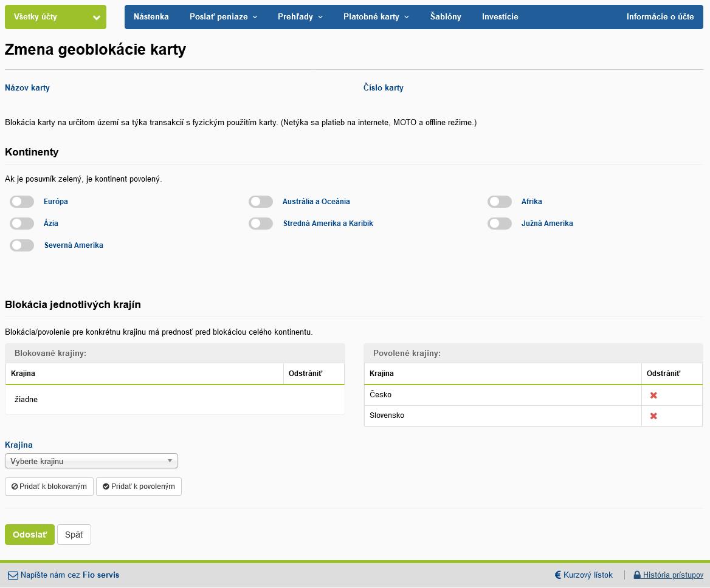
Task: Click the envelope icon for Fio servis
Action: coord(13,575)
